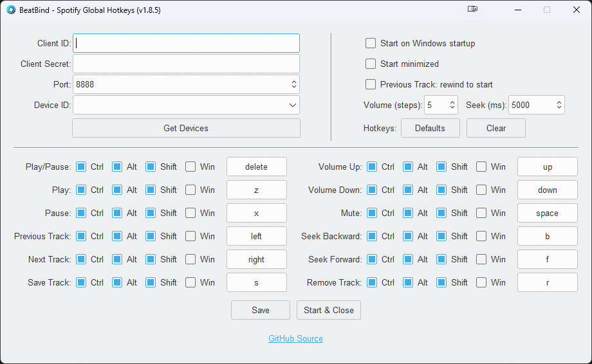The width and height of the screenshot is (592, 364).
Task: Check the Start minimized option
Action: click(x=371, y=64)
